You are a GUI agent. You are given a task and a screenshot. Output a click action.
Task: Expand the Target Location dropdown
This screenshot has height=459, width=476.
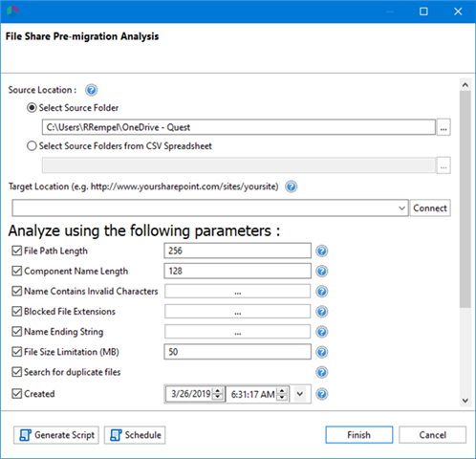[x=401, y=208]
